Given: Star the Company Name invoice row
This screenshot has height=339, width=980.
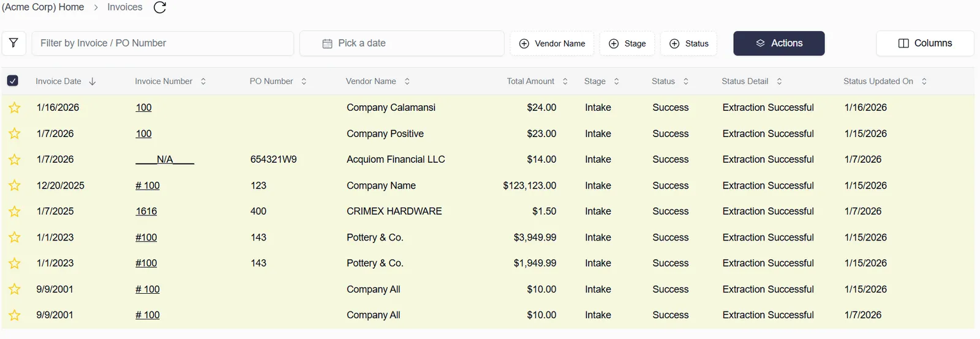Looking at the screenshot, I should 15,185.
